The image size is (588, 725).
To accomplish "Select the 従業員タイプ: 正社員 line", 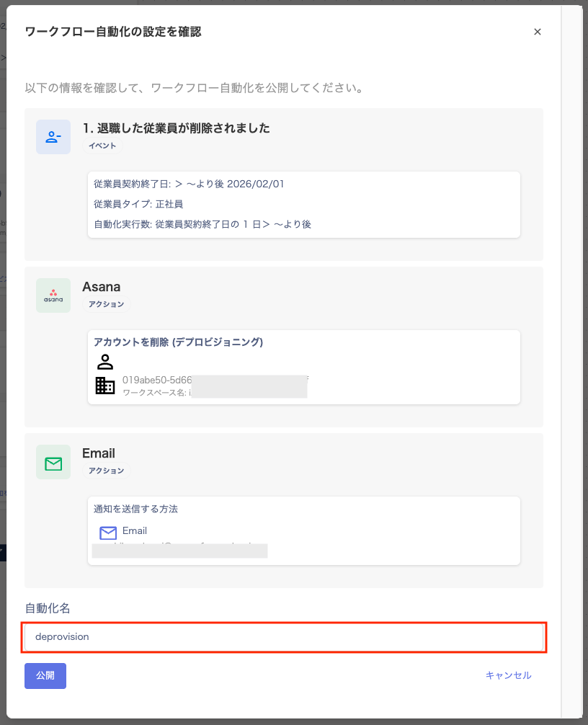I will [x=138, y=204].
